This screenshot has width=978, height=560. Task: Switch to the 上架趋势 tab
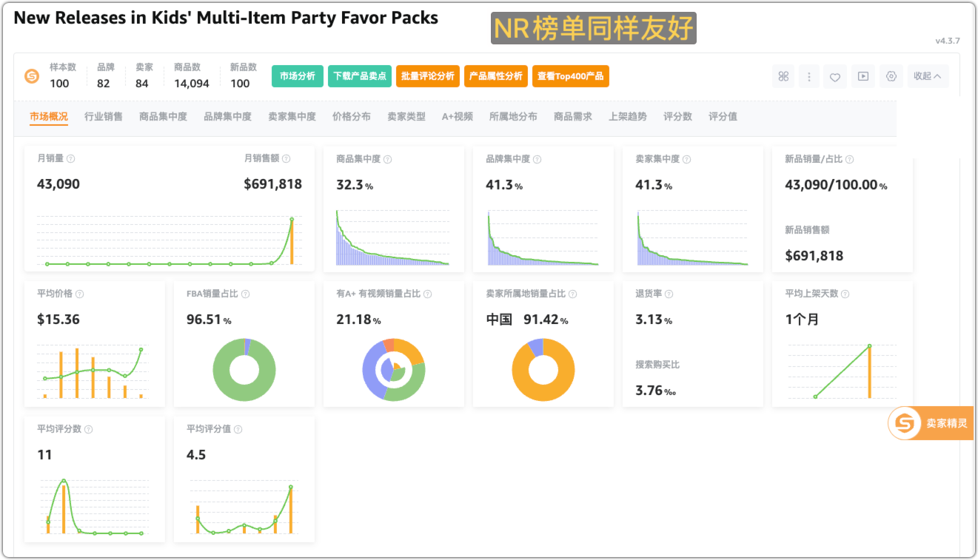coord(628,116)
